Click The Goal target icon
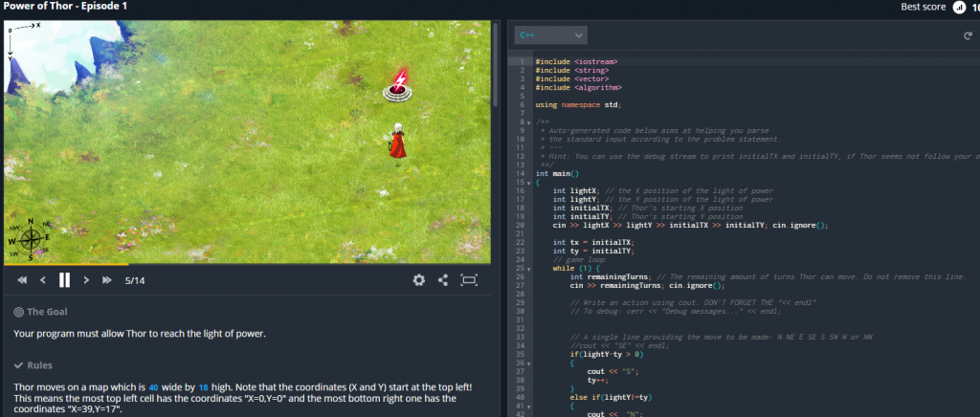 [x=19, y=312]
